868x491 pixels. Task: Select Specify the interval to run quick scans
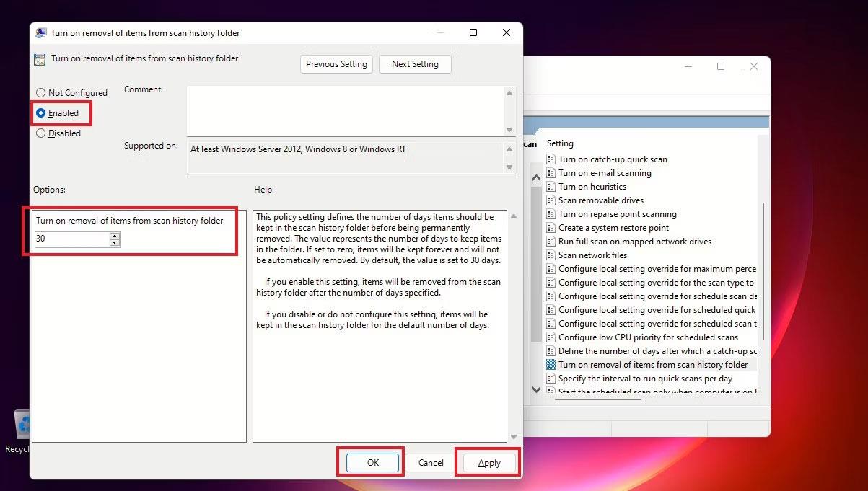[x=646, y=379]
